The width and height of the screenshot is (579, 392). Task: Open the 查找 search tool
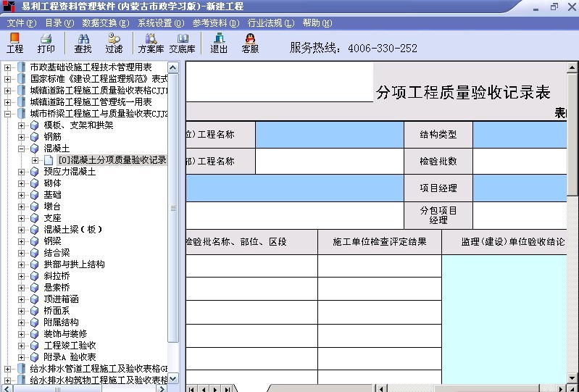[83, 43]
